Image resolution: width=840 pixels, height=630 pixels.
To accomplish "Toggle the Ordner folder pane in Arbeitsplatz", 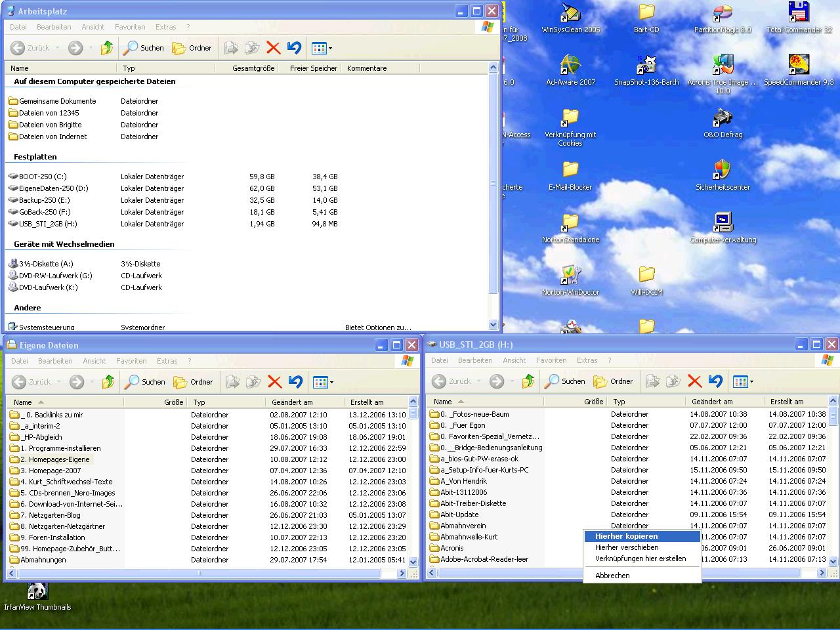I will click(x=192, y=48).
